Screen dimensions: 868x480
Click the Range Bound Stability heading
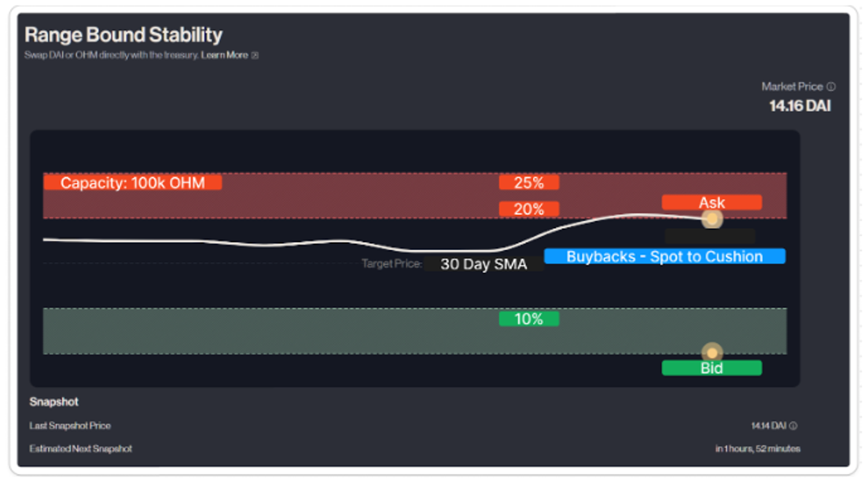tap(123, 35)
